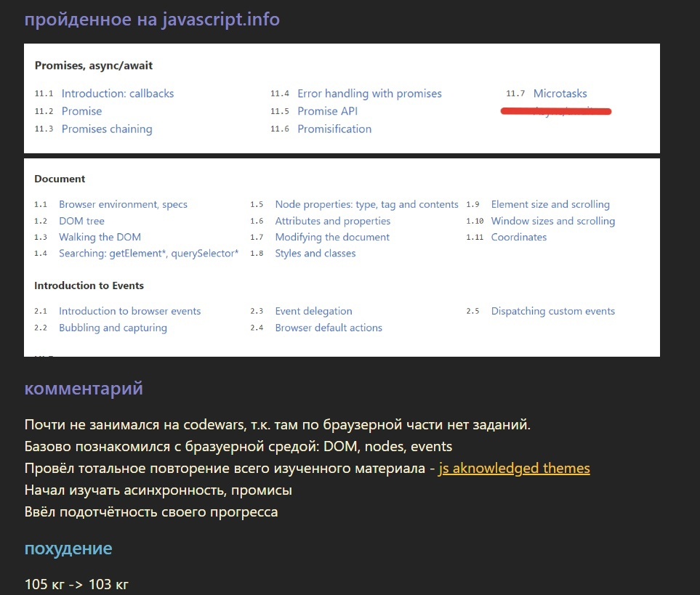Select 'Error handling with promises' link
Viewport: 700px width, 595px height.
point(369,94)
